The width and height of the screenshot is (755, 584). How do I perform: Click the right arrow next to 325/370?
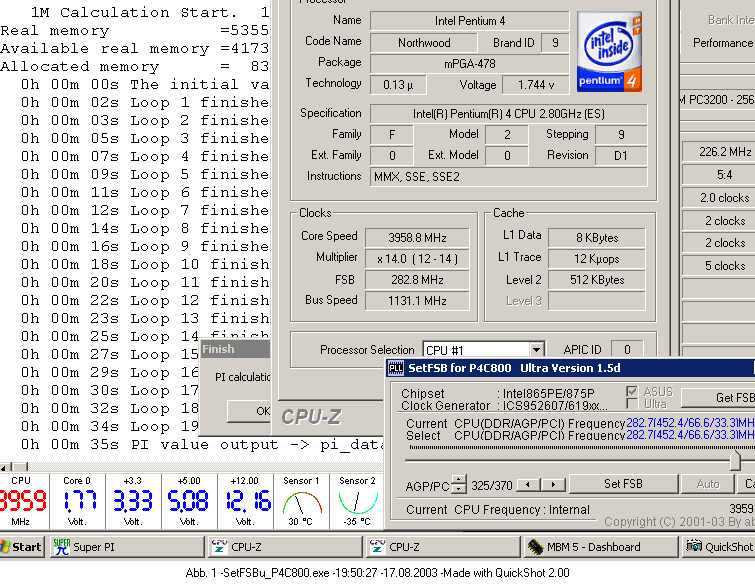(x=553, y=484)
